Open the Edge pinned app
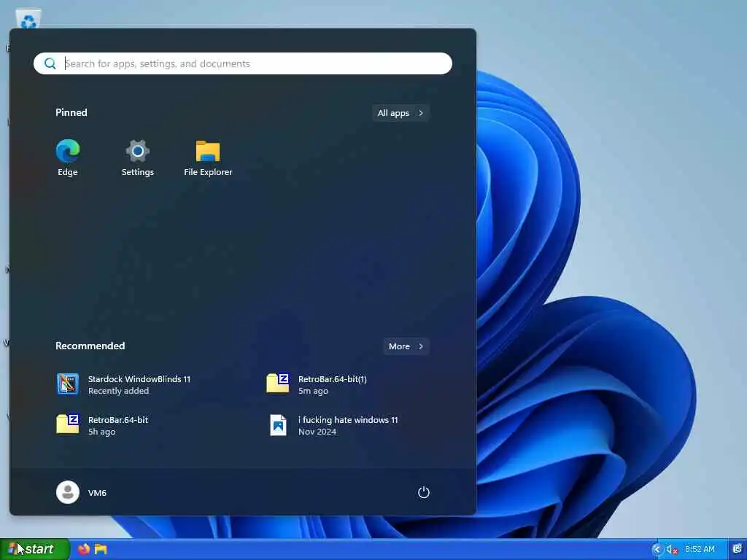The image size is (747, 560). pos(68,158)
